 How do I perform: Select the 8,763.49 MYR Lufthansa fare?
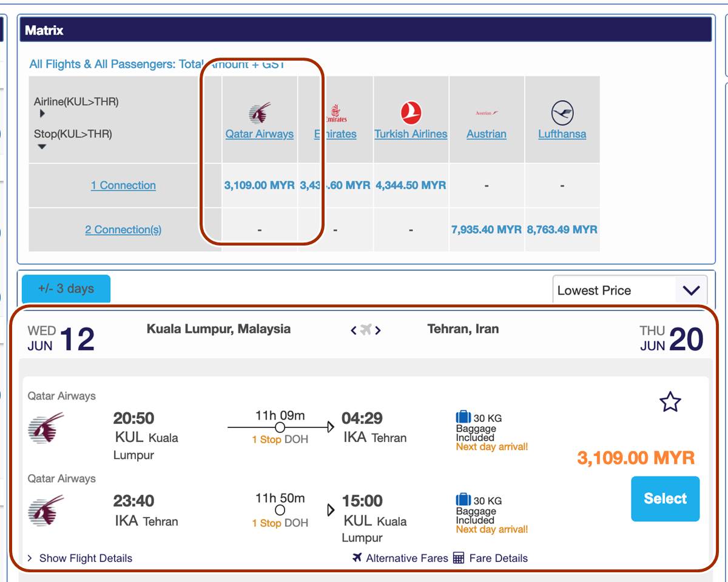coord(562,230)
